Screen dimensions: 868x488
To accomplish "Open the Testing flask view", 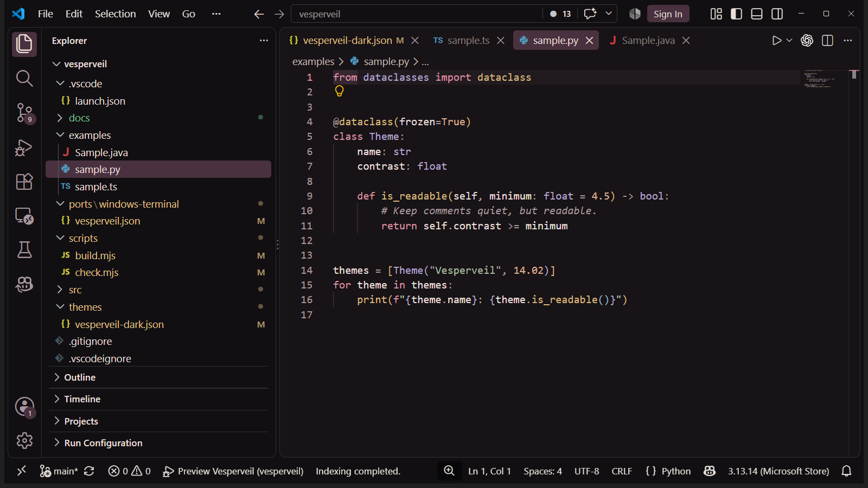I will pos(24,250).
